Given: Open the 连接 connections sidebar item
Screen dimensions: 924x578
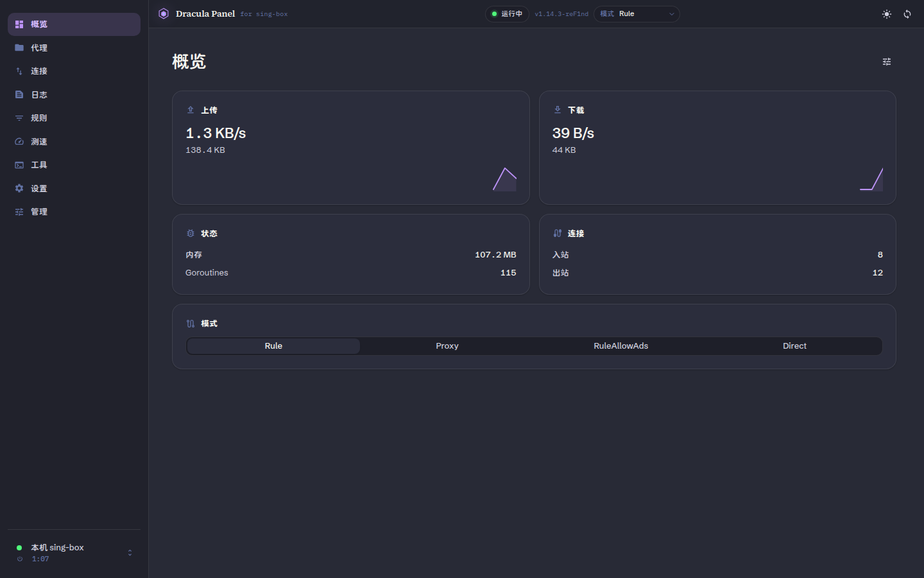Looking at the screenshot, I should pyautogui.click(x=74, y=71).
